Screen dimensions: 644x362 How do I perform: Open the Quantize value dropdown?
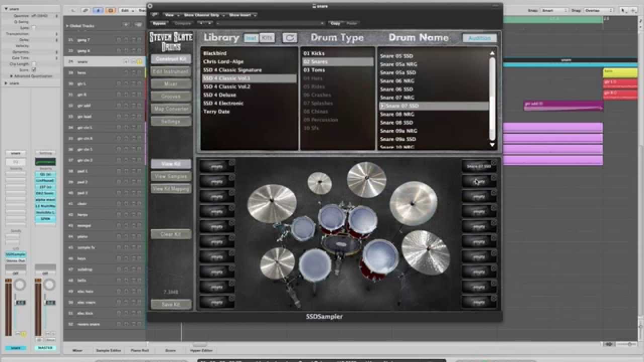[45, 16]
